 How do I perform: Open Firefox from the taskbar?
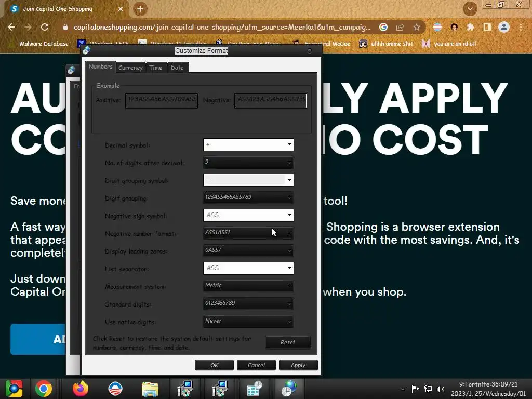[x=81, y=389]
